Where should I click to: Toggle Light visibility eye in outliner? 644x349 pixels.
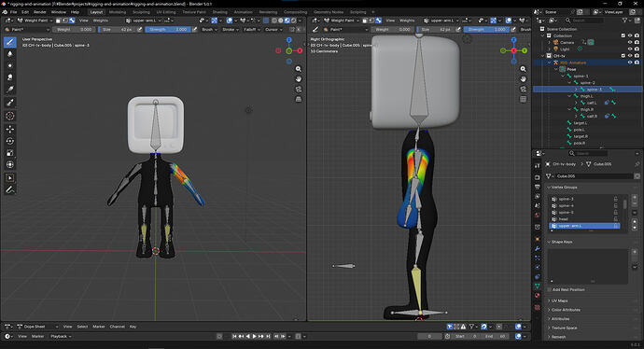[630, 49]
